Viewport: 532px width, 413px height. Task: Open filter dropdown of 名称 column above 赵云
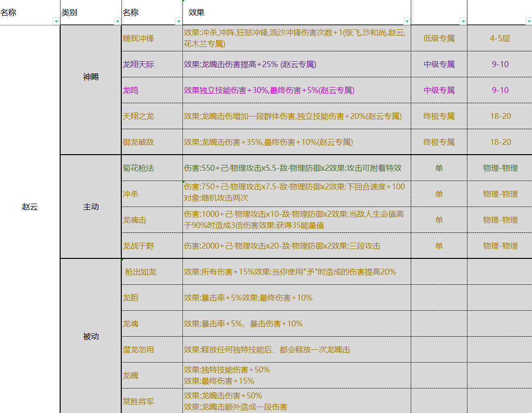[56, 22]
